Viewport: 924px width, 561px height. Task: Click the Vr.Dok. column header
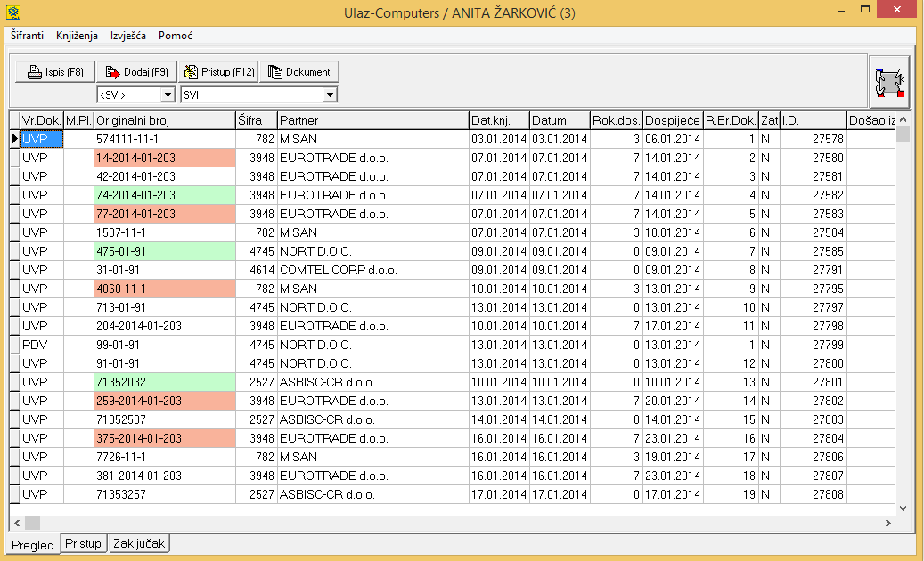pos(41,121)
